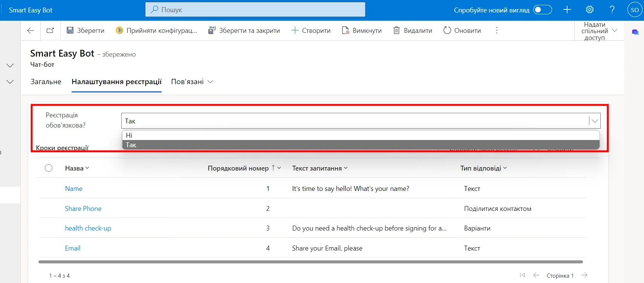This screenshot has width=644, height=283.
Task: Click the Оновити refresh icon
Action: [x=447, y=31]
